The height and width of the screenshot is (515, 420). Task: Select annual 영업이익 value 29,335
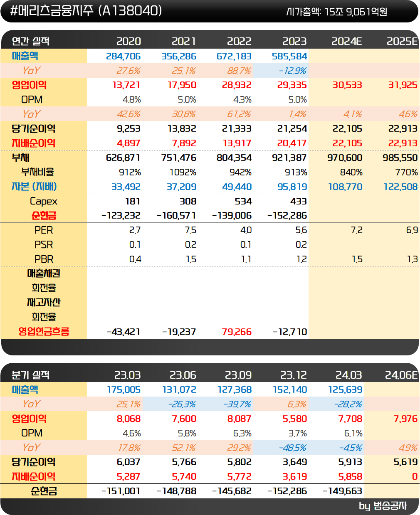tap(292, 85)
